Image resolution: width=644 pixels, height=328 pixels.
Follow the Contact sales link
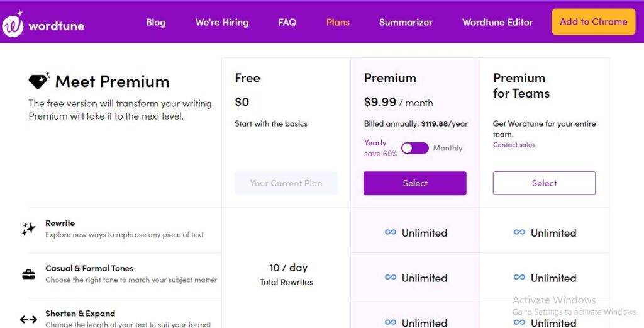tap(514, 145)
